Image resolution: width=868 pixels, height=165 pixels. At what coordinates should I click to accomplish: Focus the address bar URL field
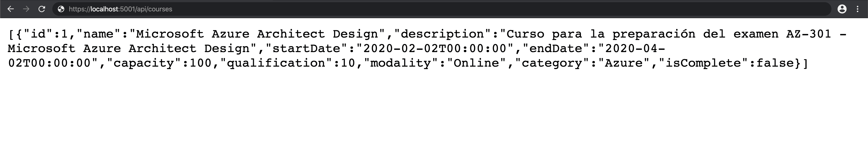441,9
